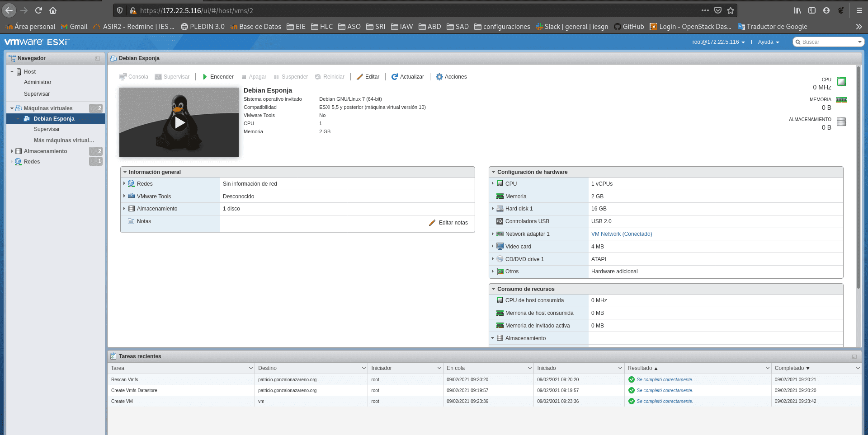Open the Ayuda help menu

769,42
